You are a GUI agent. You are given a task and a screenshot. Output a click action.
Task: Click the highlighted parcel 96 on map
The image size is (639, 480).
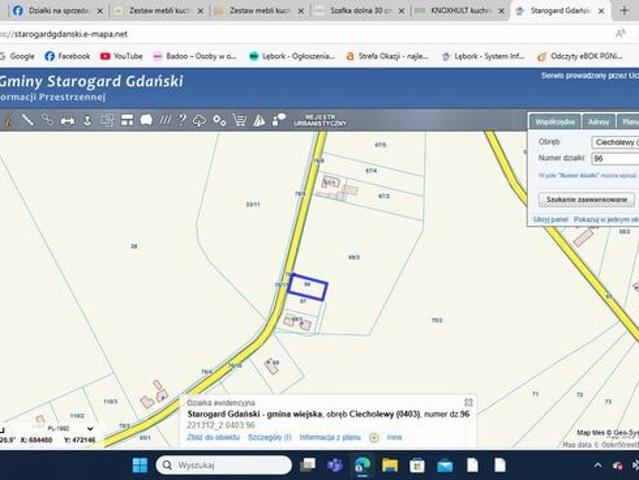pyautogui.click(x=308, y=288)
